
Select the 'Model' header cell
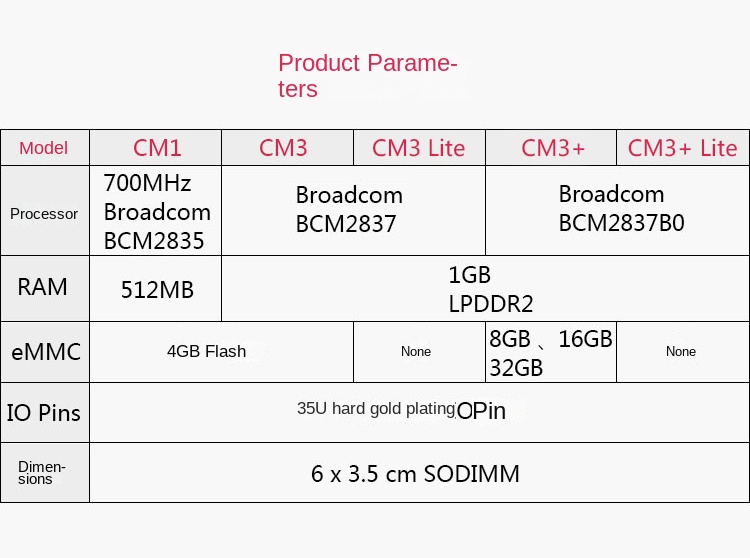44,148
